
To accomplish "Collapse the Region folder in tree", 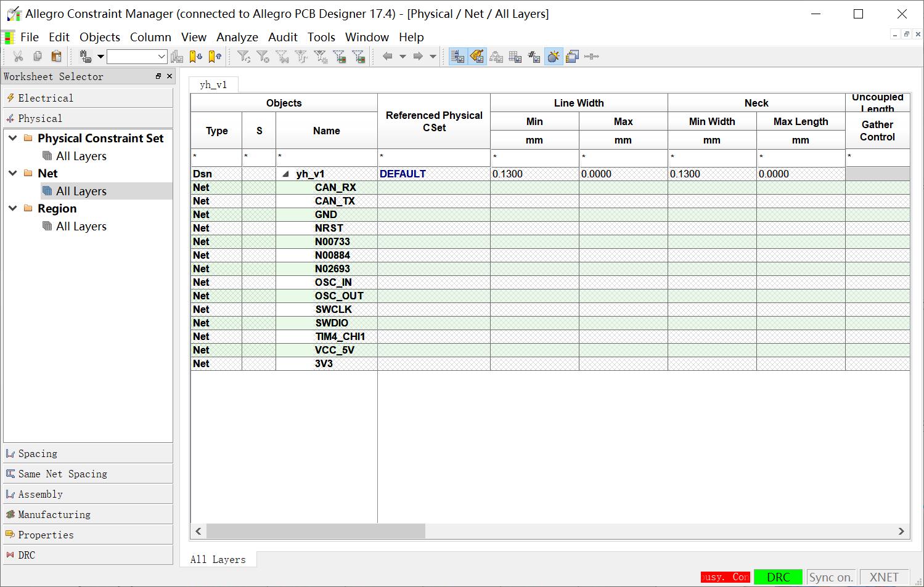I will click(x=12, y=208).
